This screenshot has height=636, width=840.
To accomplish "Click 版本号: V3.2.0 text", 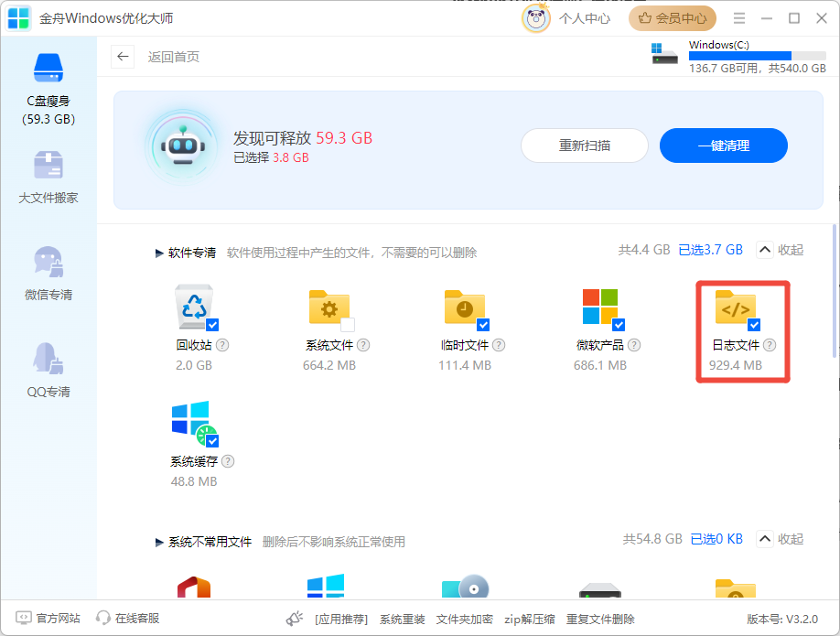I will (x=782, y=620).
